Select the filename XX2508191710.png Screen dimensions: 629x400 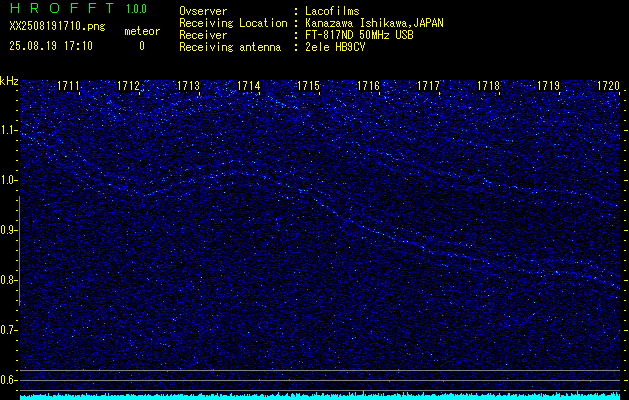pos(57,27)
